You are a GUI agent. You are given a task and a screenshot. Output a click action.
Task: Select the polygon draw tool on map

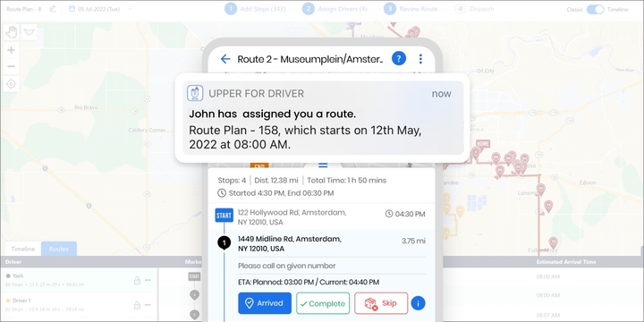29,32
